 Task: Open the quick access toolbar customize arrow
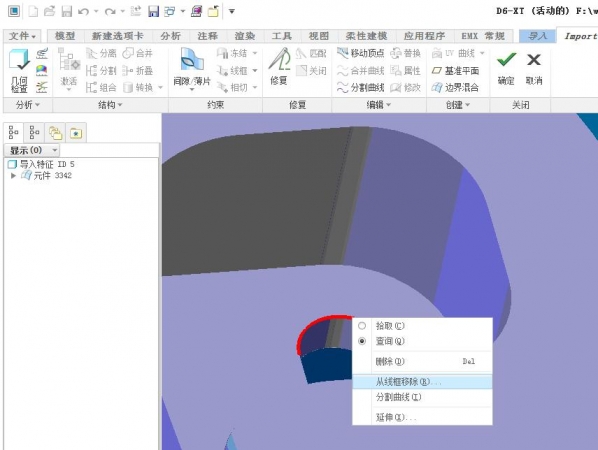click(231, 11)
